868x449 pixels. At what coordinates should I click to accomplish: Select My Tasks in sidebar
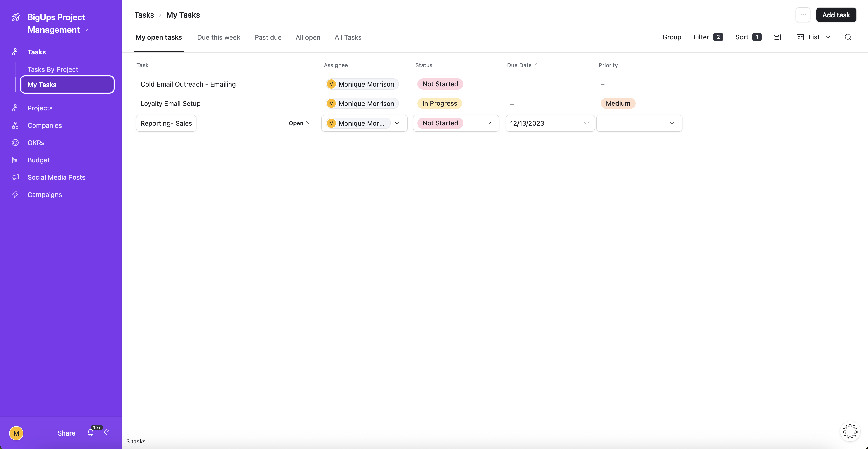pos(67,85)
